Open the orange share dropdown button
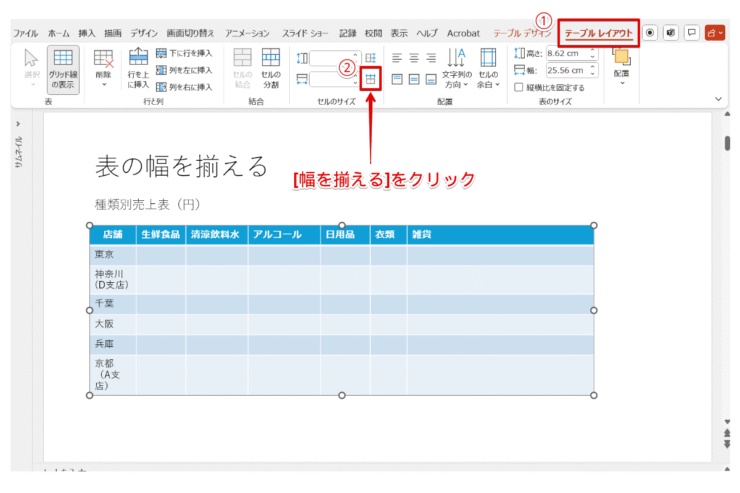This screenshot has height=493, width=740. point(715,33)
